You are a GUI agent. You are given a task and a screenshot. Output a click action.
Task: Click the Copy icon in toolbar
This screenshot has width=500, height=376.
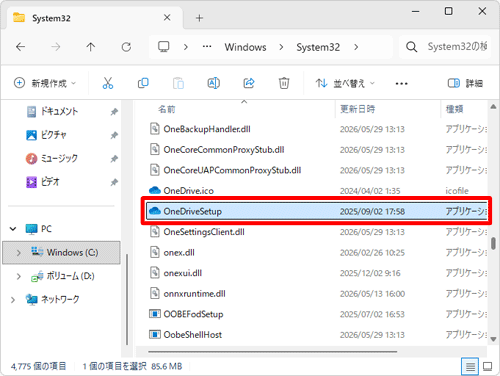(143, 83)
